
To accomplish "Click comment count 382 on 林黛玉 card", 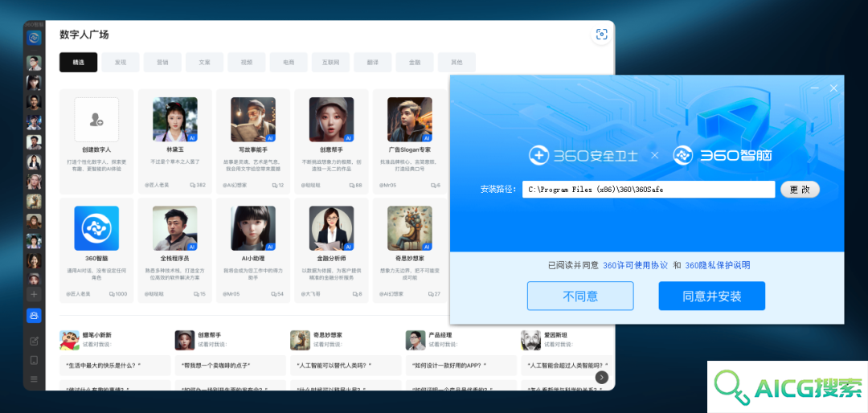I will pyautogui.click(x=198, y=185).
